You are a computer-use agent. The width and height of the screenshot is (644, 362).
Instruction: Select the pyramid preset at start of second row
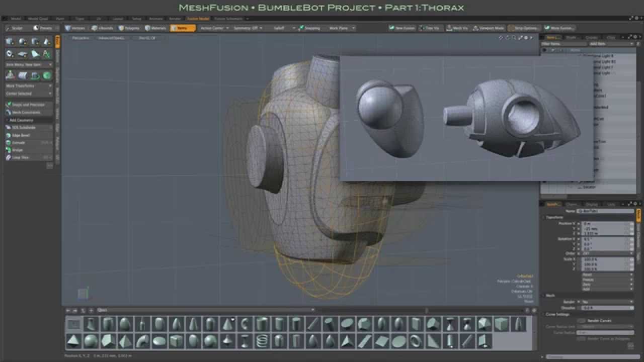pyautogui.click(x=73, y=342)
